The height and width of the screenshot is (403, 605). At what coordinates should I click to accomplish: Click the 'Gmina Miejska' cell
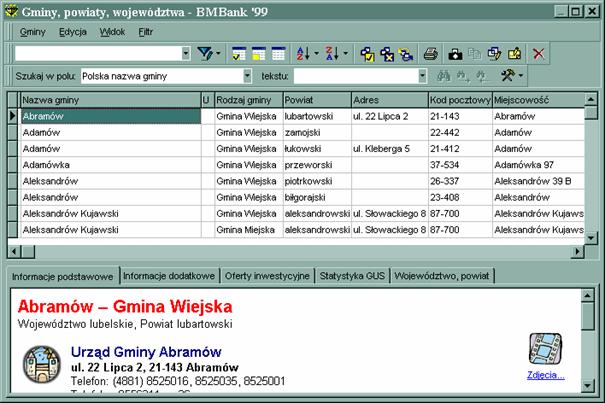click(248, 230)
